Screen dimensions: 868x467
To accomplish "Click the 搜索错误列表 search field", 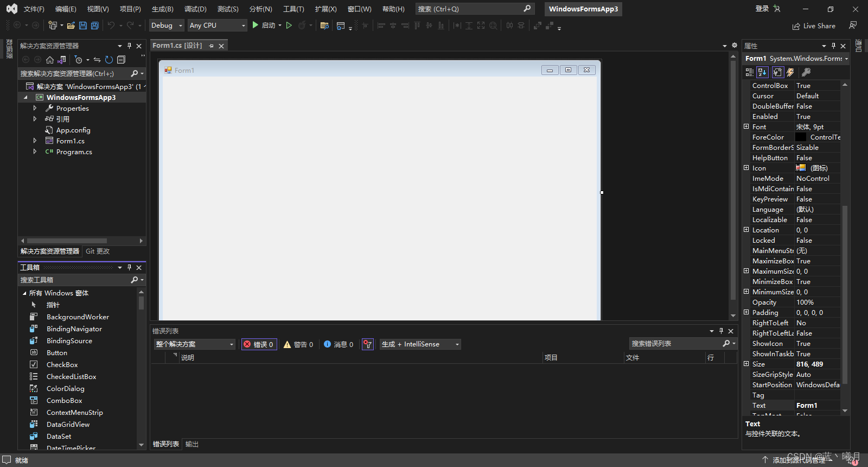I will (x=682, y=344).
